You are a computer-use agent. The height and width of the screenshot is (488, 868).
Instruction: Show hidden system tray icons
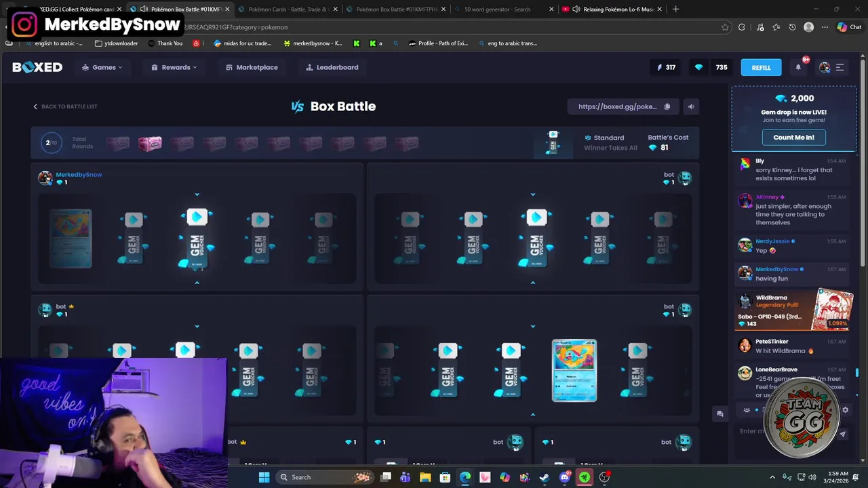pos(772,477)
